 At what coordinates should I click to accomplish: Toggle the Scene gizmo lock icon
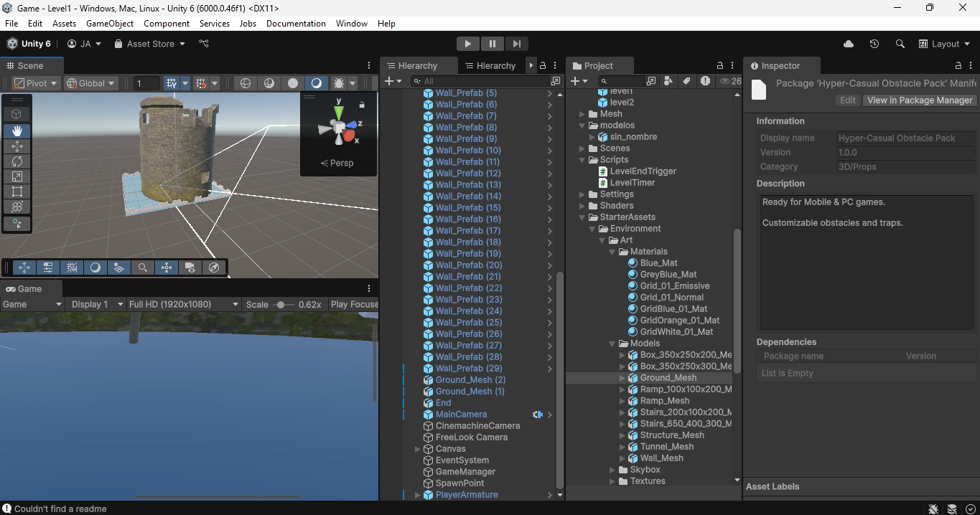(362, 105)
